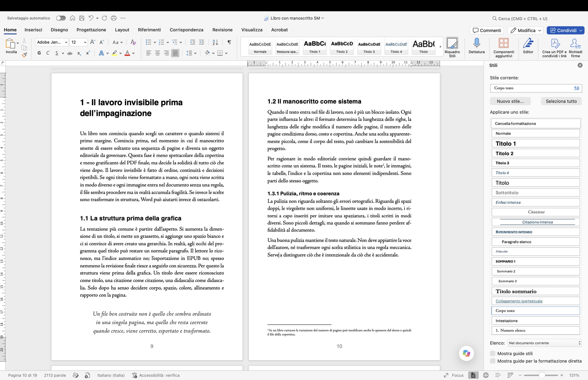
Task: Start Dettatura microphone
Action: (x=477, y=46)
